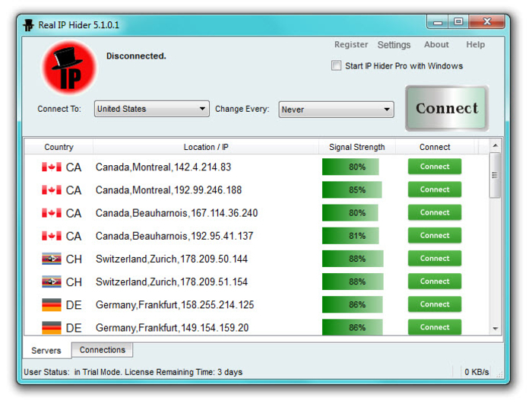Select the row Switzerland,Zurich,178.209.50.144
Viewport: 532px width, 404px height.
point(257,259)
